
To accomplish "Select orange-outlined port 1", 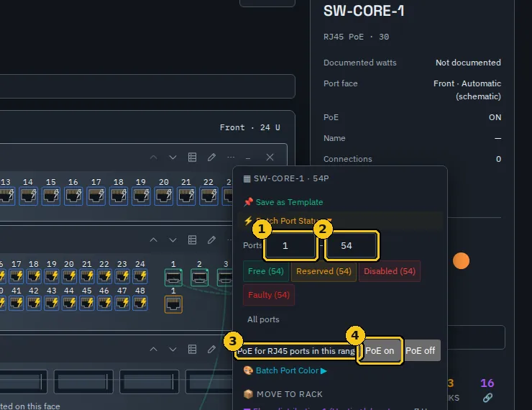I will click(173, 304).
